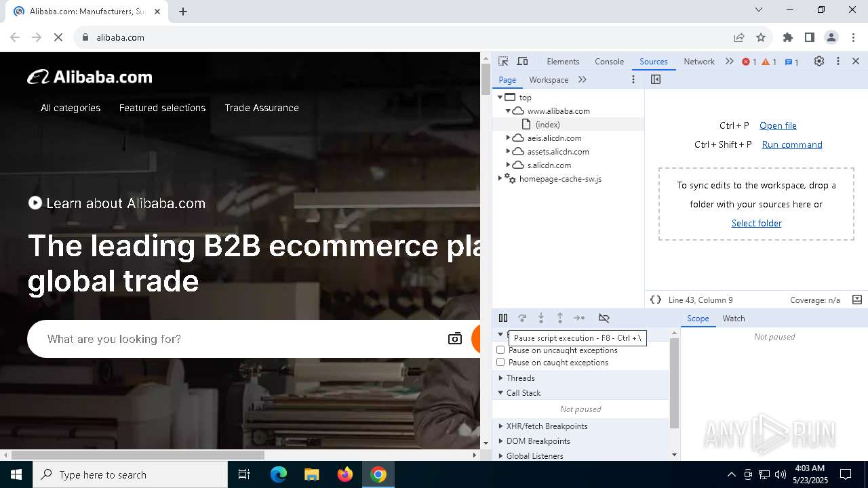The width and height of the screenshot is (868, 488).
Task: Expand assets.alicdn.com tree node
Action: (x=508, y=151)
